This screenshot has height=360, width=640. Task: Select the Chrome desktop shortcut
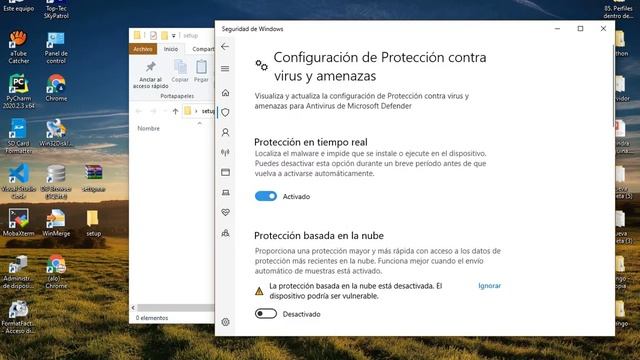click(x=56, y=88)
